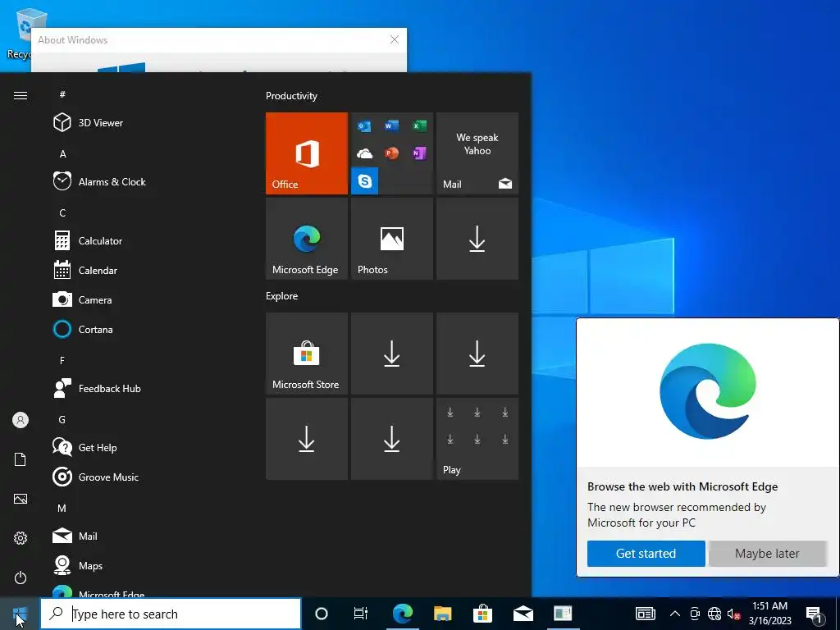840x630 pixels.
Task: Click the F letter header
Action: point(62,361)
